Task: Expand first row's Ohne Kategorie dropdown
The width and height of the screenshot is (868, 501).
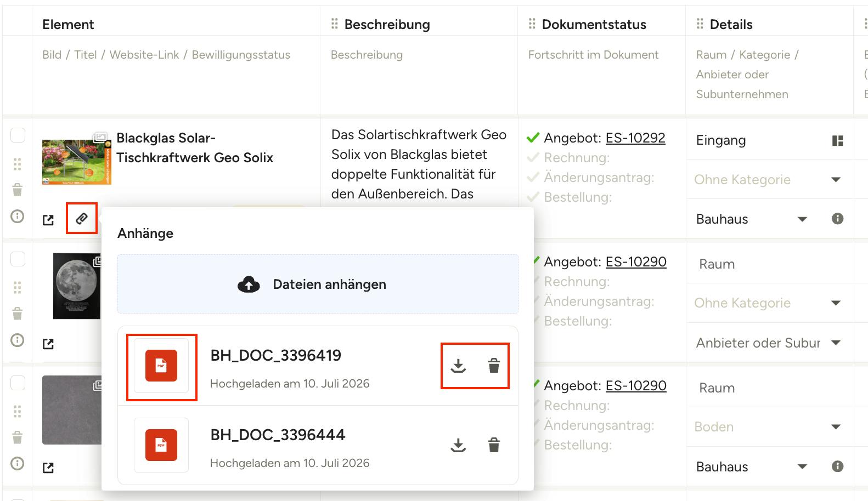Action: coord(836,180)
